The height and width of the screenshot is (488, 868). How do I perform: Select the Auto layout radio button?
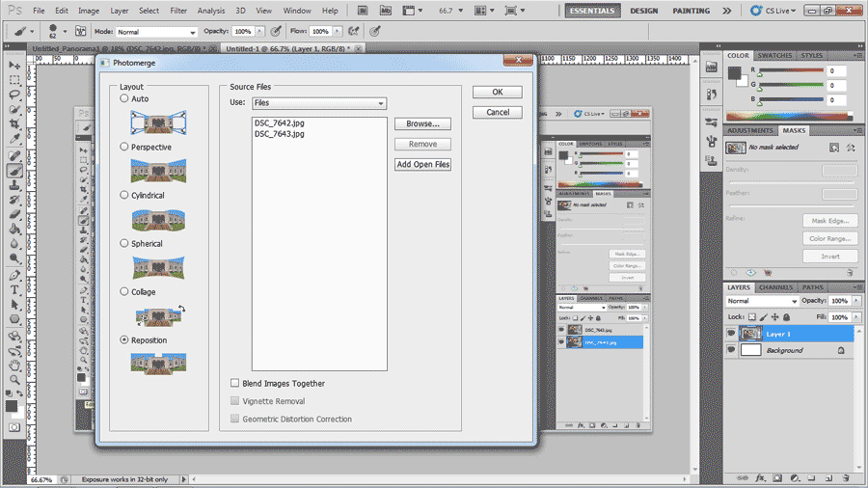coord(124,98)
